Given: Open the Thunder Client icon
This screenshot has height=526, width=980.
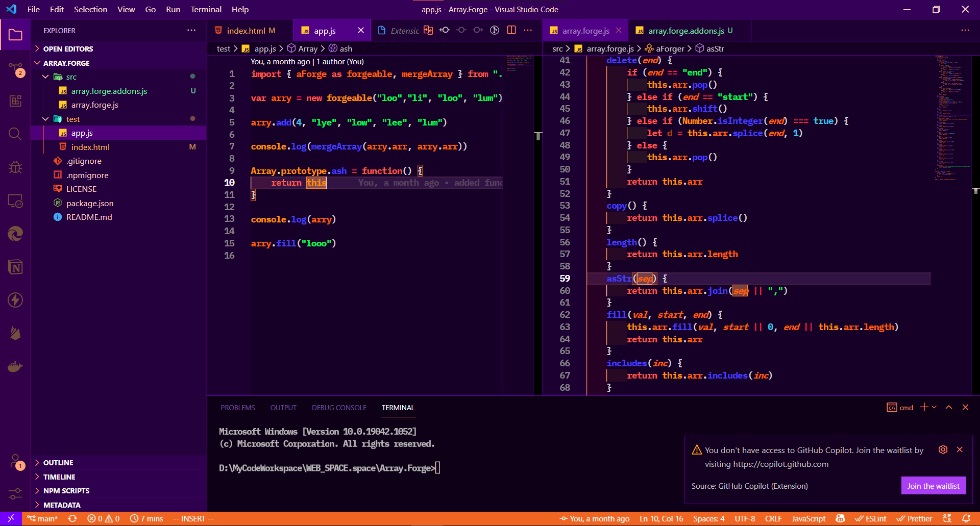Looking at the screenshot, I should pyautogui.click(x=15, y=300).
